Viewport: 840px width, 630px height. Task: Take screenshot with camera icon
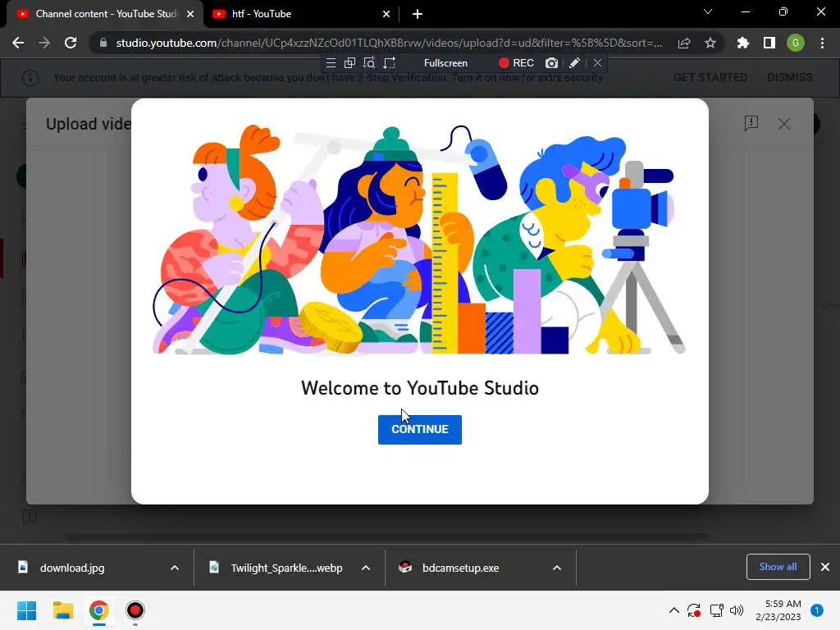tap(551, 63)
